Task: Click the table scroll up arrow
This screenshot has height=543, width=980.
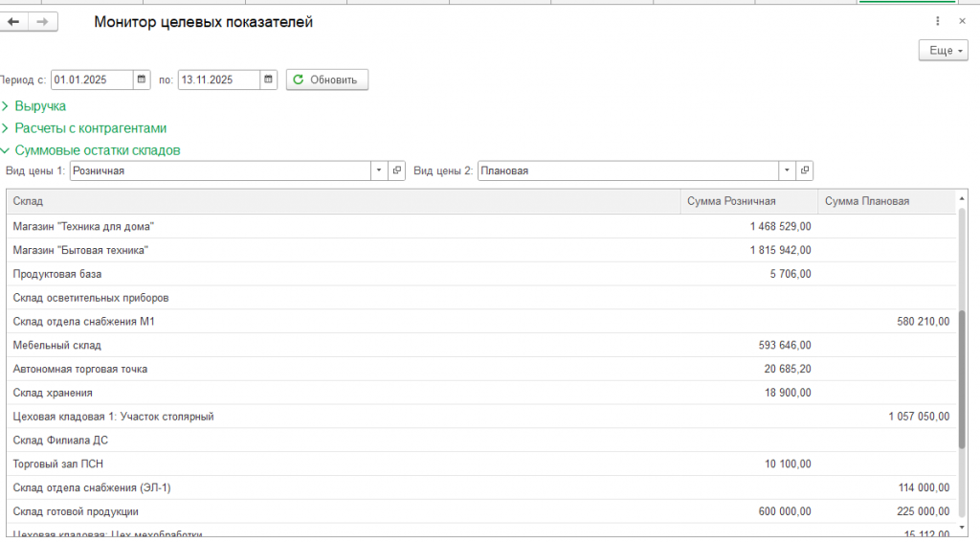Action: [962, 198]
